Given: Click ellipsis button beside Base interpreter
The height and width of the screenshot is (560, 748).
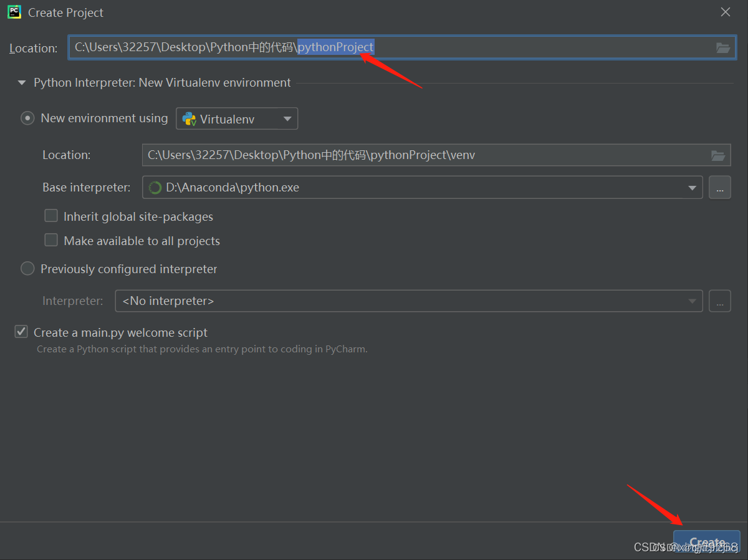Looking at the screenshot, I should click(720, 187).
